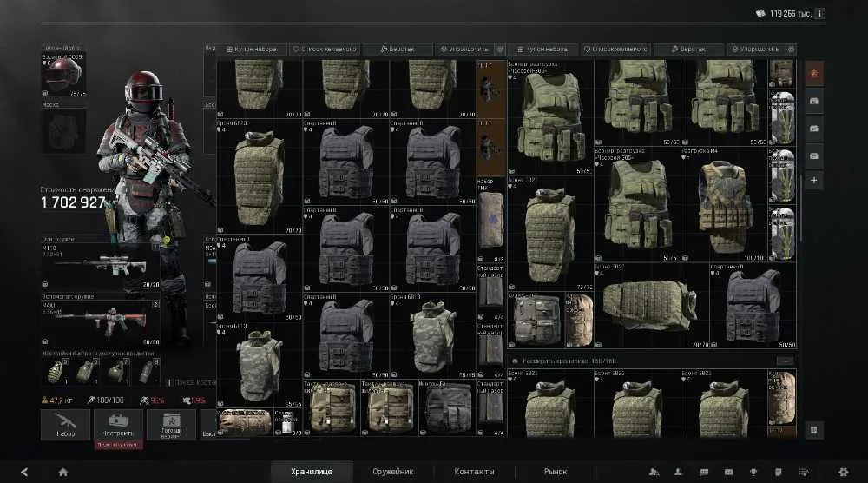Select the orange highlighted sidebar stash icon

pos(814,73)
